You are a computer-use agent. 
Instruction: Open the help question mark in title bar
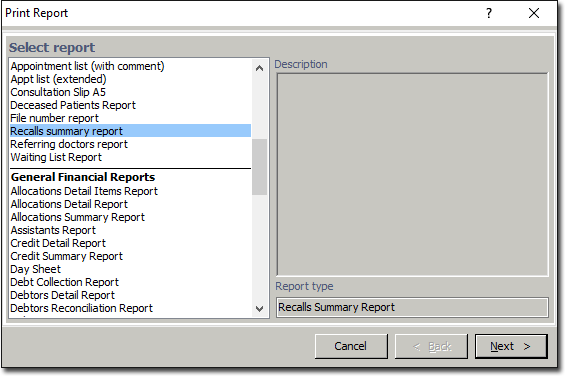[489, 13]
